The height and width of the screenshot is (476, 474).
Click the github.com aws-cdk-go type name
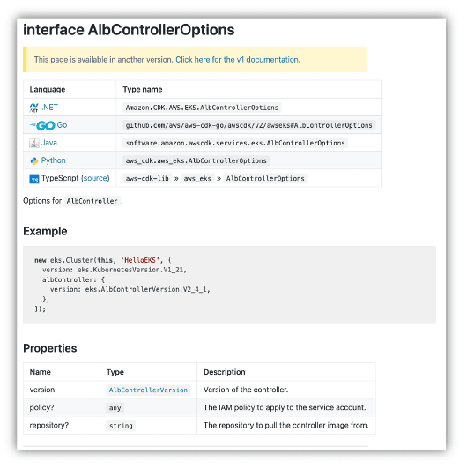pyautogui.click(x=248, y=125)
